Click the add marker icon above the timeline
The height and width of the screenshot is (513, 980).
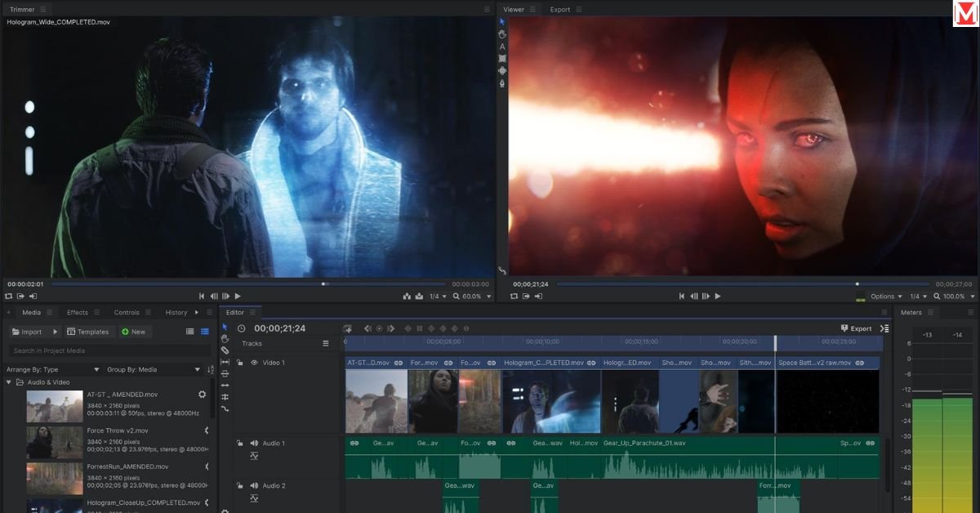[x=348, y=328]
